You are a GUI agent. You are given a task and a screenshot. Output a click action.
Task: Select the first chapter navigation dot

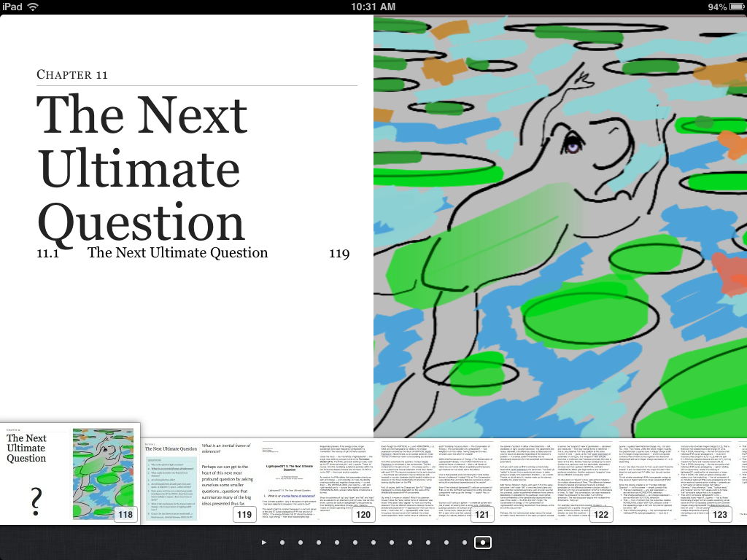click(x=282, y=542)
